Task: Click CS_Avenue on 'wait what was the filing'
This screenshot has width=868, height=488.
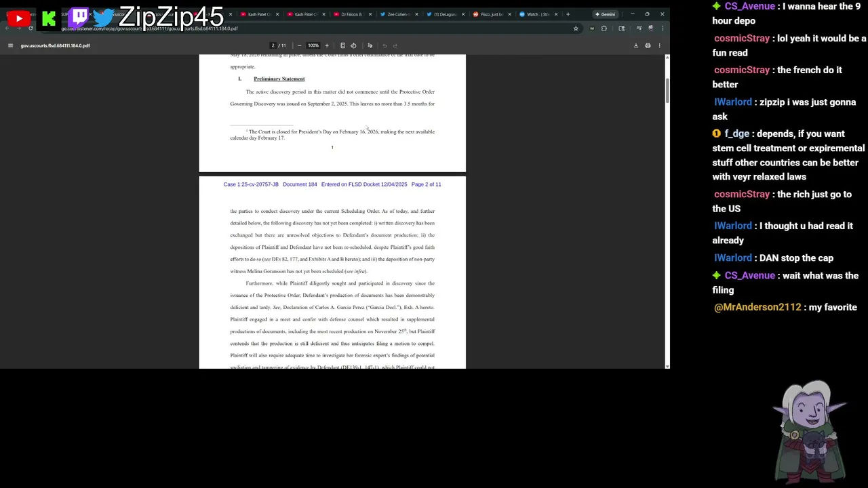Action: coord(750,276)
